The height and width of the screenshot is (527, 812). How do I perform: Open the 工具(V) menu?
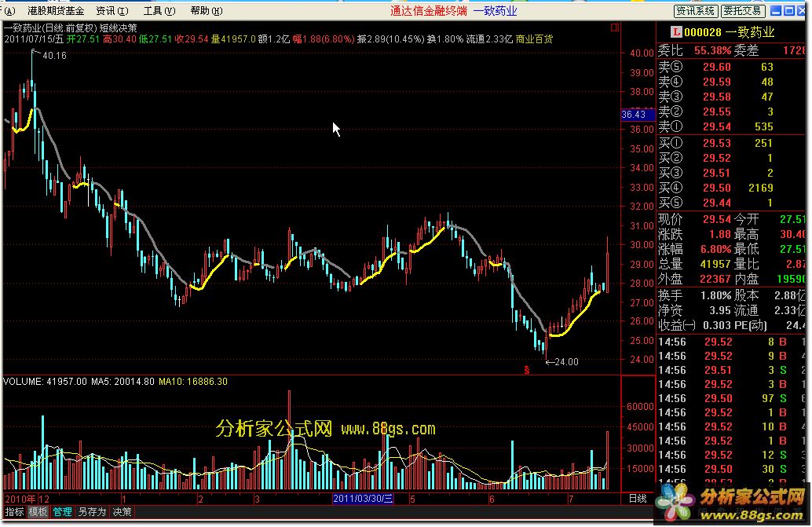pos(159,11)
